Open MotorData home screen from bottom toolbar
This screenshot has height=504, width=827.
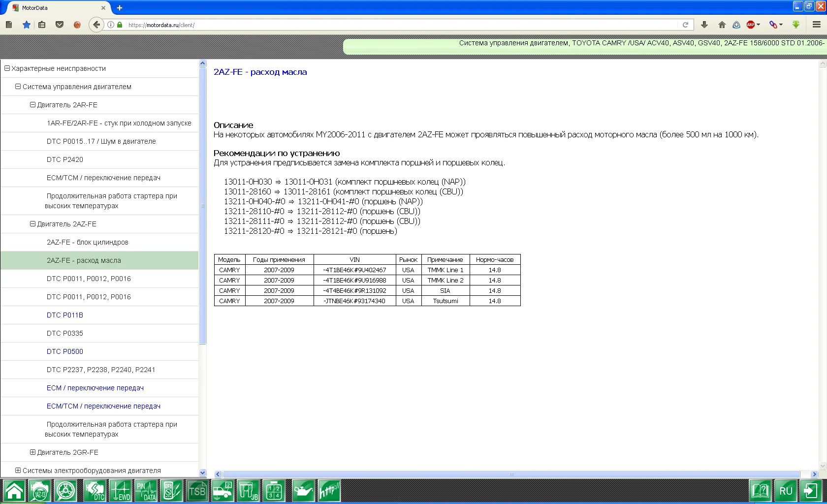point(14,491)
